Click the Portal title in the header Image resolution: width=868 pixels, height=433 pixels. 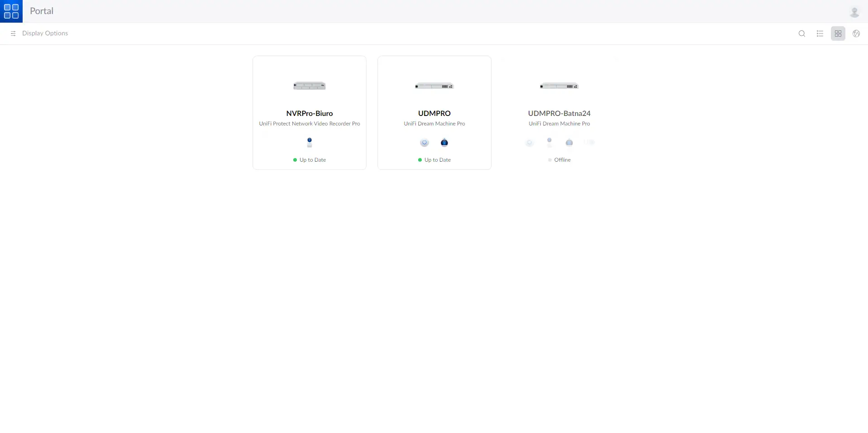pyautogui.click(x=42, y=11)
